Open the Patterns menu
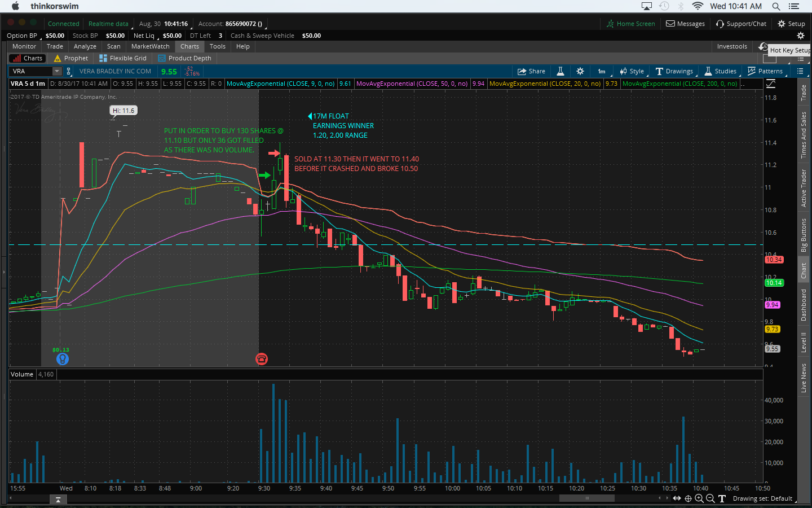Image resolution: width=812 pixels, height=508 pixels. tap(765, 71)
